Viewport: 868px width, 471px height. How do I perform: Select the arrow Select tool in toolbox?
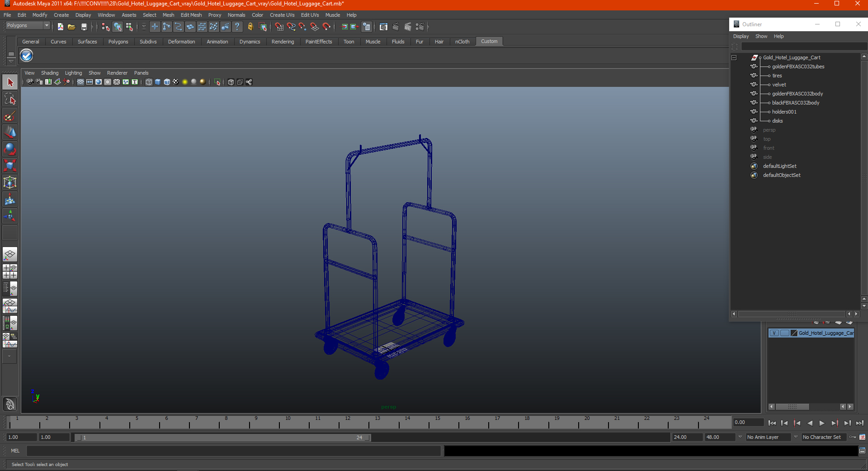10,82
